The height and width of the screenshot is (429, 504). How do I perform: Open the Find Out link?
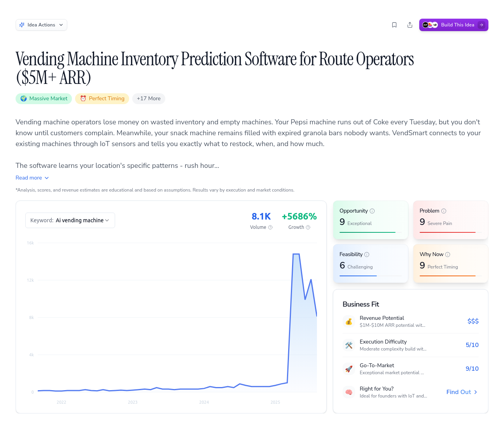(x=462, y=392)
